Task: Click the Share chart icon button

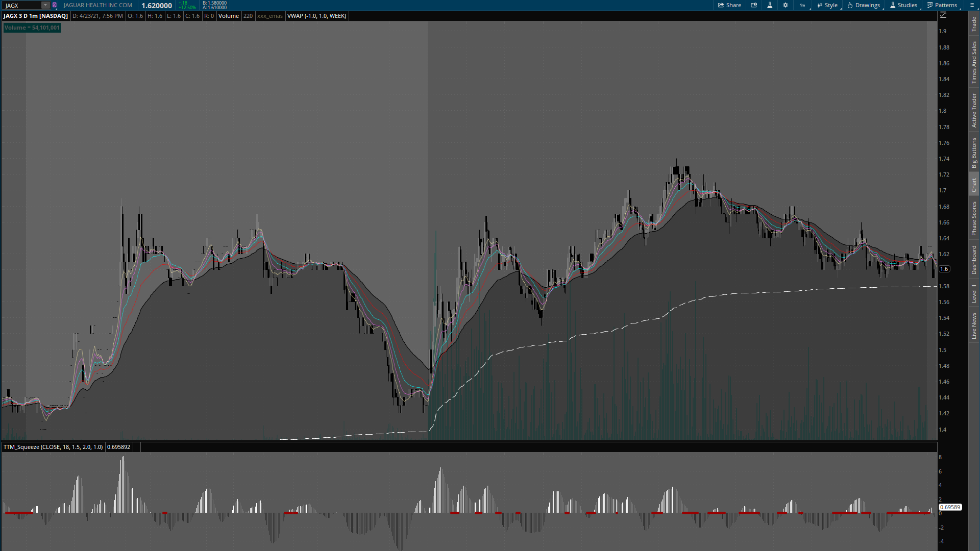Action: [x=729, y=5]
